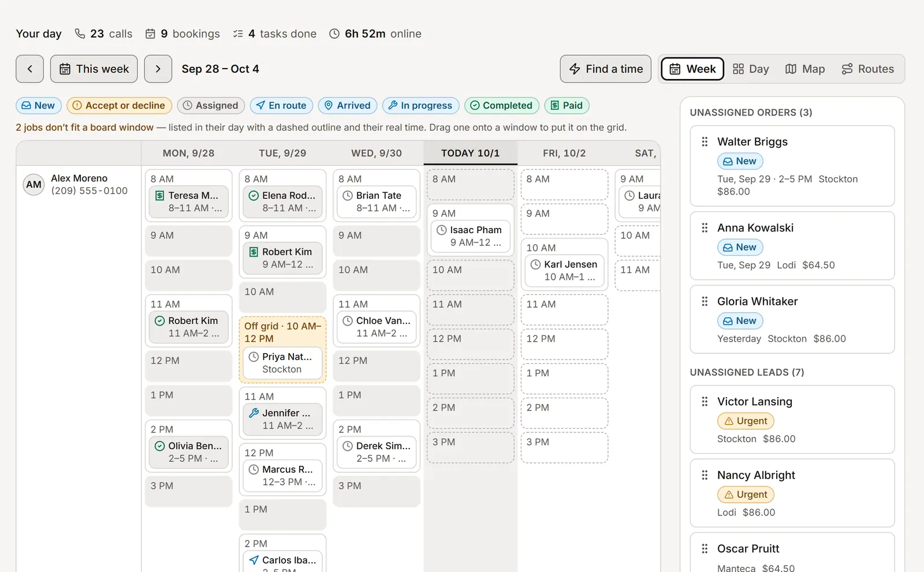Switch to the Day view tab
The image size is (924, 572).
click(751, 69)
